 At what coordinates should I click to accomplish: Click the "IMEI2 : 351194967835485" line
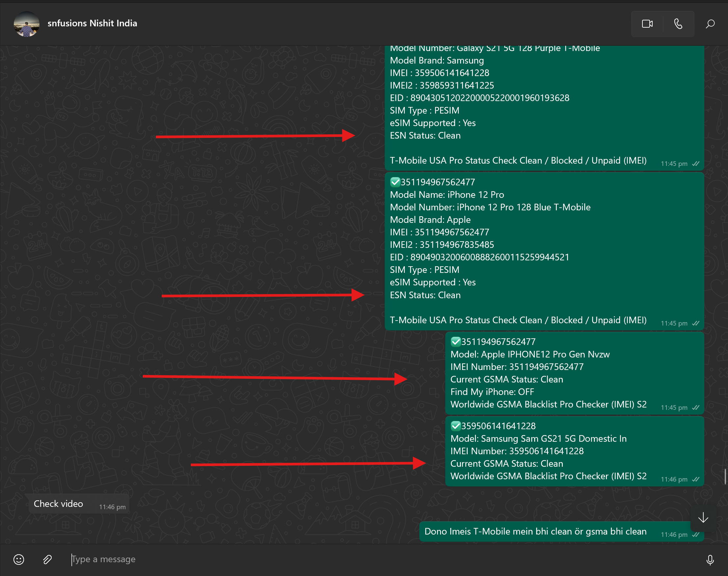tap(442, 245)
